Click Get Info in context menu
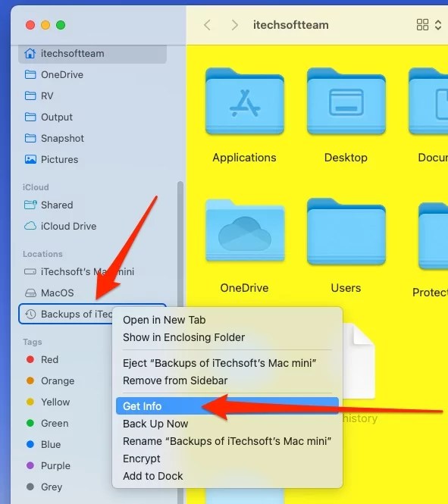The height and width of the screenshot is (504, 448). [227, 406]
